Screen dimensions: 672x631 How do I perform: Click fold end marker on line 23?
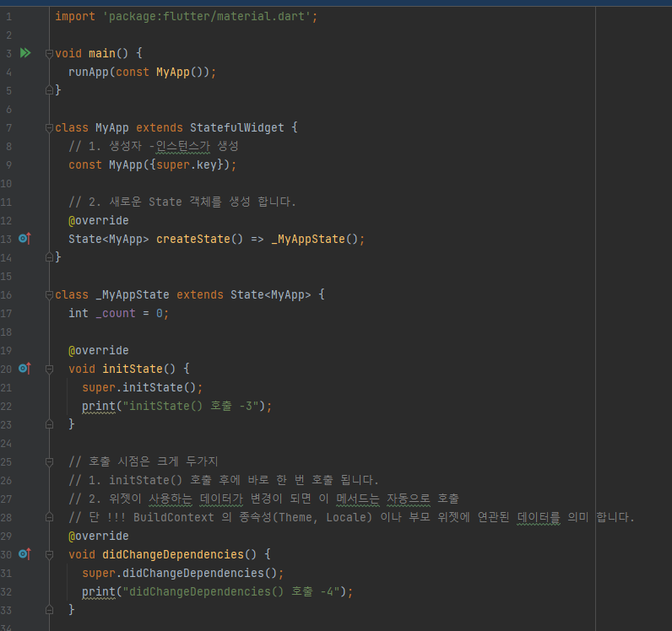(49, 424)
